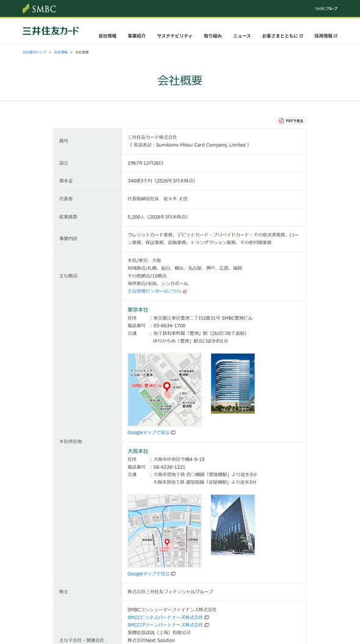This screenshot has width=360, height=644.
Task: Select the 商号 row label
Action: click(63, 141)
